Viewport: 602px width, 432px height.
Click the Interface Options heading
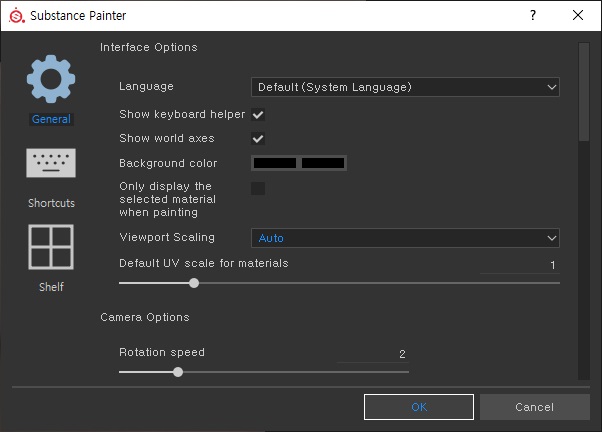pos(149,47)
